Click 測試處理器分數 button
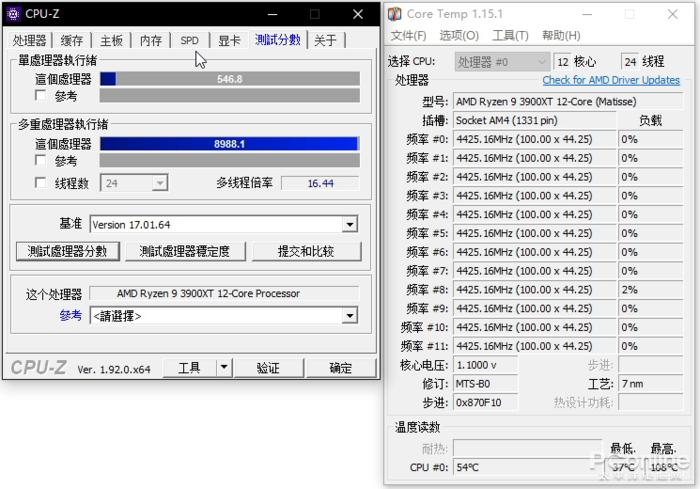The height and width of the screenshot is (489, 700). point(68,251)
